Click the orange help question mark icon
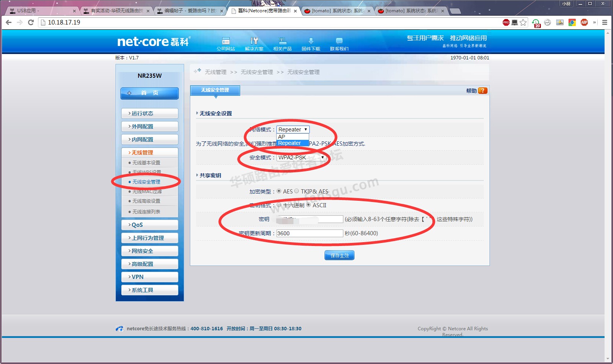 pyautogui.click(x=483, y=91)
